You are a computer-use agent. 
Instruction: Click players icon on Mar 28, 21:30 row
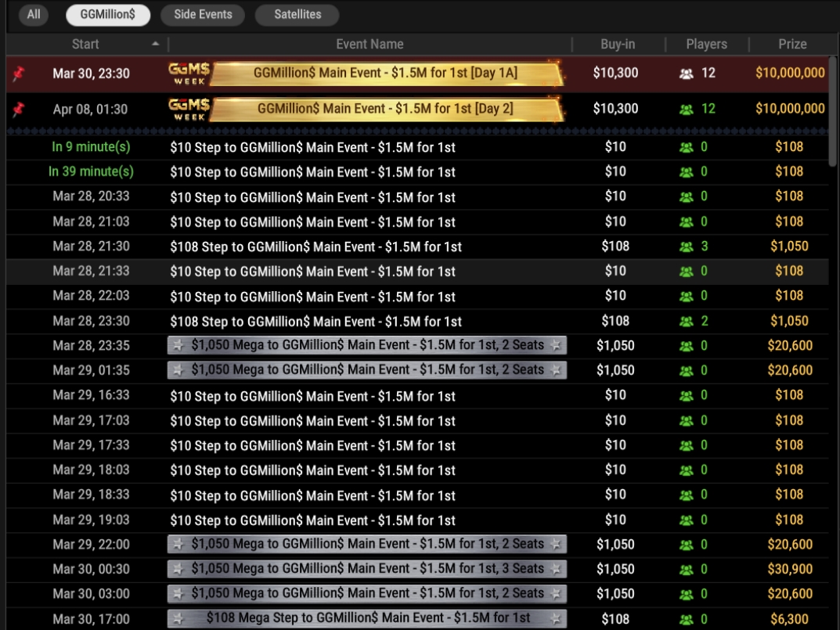click(x=687, y=247)
